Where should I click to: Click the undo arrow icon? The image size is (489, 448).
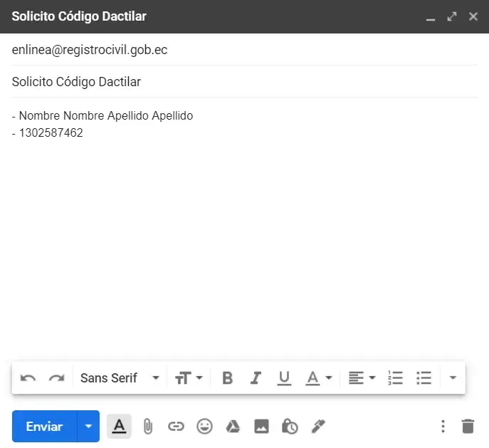[x=28, y=378]
